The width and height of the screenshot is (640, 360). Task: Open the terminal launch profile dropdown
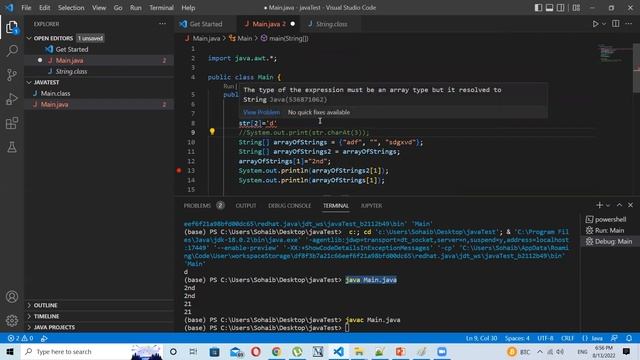608,205
